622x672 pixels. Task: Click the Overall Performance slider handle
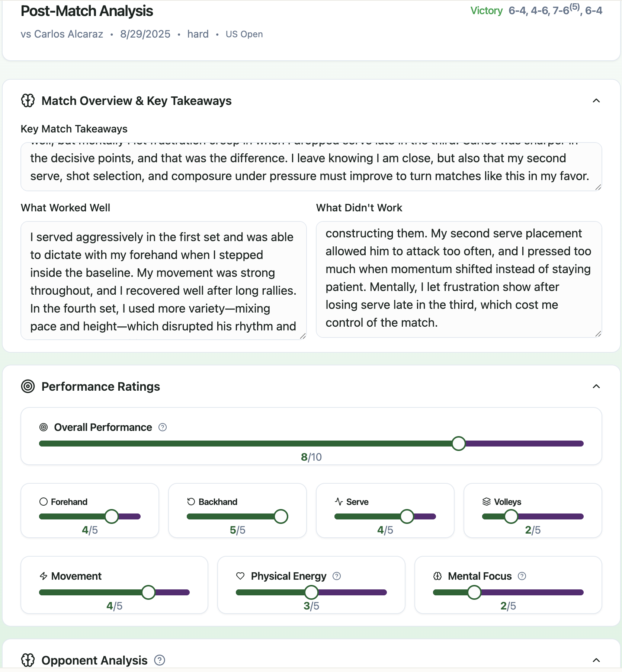click(x=458, y=444)
